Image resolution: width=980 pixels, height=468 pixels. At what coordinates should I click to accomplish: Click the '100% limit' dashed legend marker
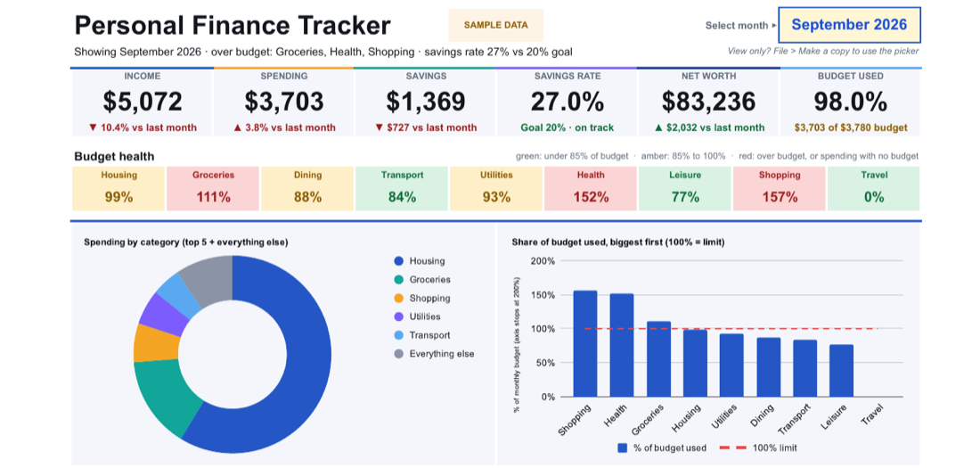[x=731, y=448]
